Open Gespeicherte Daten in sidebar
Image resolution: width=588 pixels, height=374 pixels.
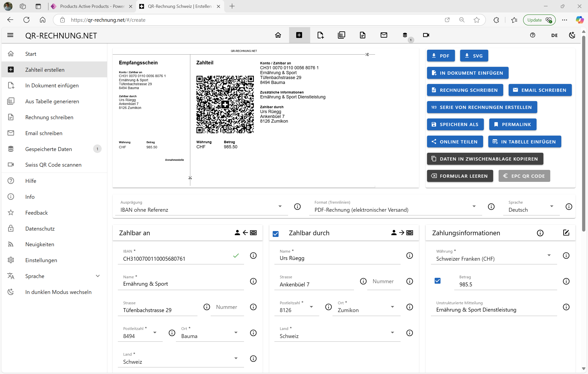pos(54,149)
